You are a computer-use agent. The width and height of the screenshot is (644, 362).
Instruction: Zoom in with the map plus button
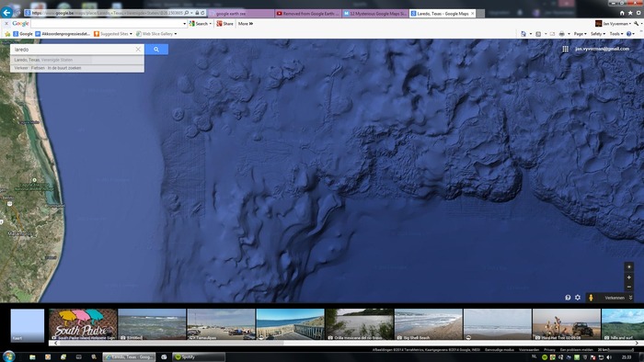[628, 277]
